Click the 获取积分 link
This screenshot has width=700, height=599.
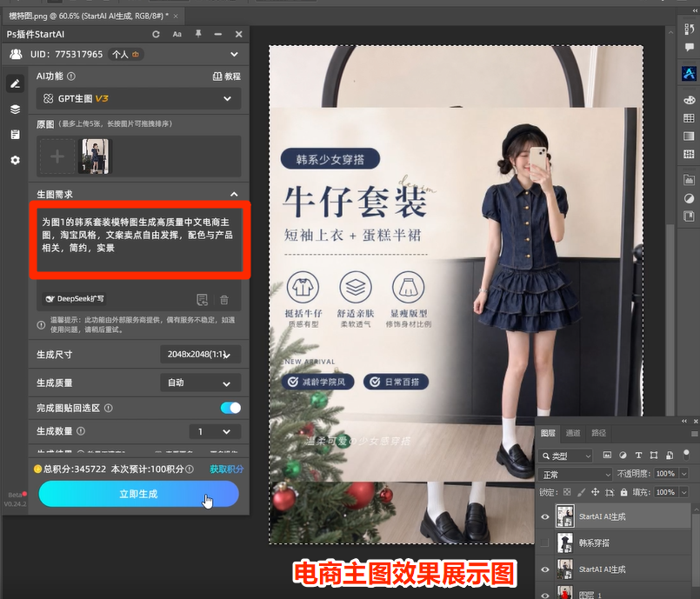click(x=227, y=469)
